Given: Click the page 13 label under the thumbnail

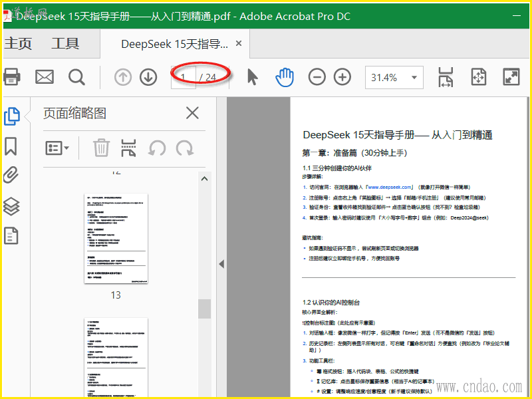Looking at the screenshot, I should [x=116, y=295].
